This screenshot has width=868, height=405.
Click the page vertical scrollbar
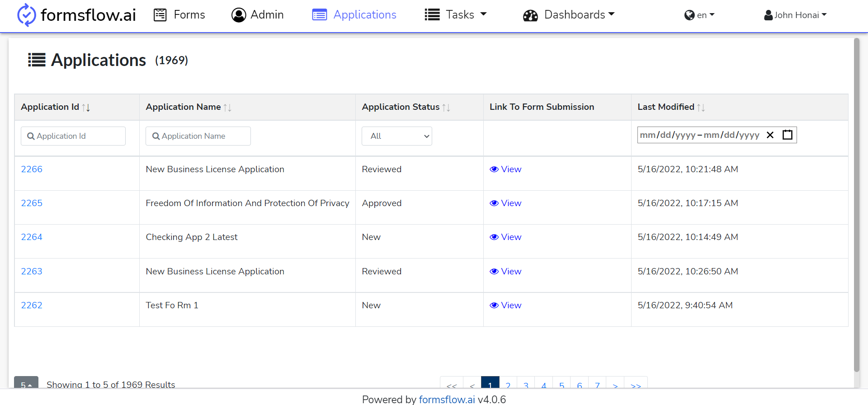coord(856,205)
